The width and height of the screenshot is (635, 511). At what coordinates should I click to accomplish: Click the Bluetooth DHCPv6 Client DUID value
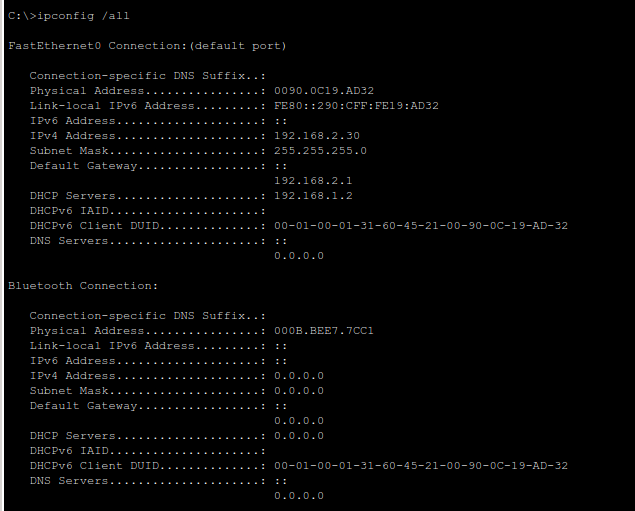(420, 466)
